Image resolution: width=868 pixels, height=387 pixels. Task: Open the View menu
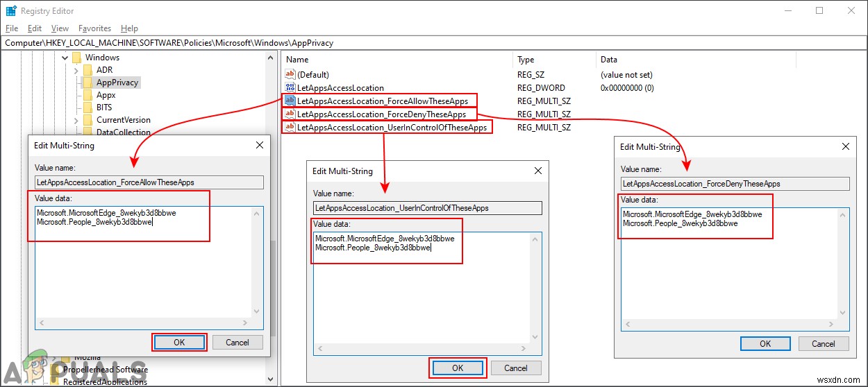pos(60,28)
